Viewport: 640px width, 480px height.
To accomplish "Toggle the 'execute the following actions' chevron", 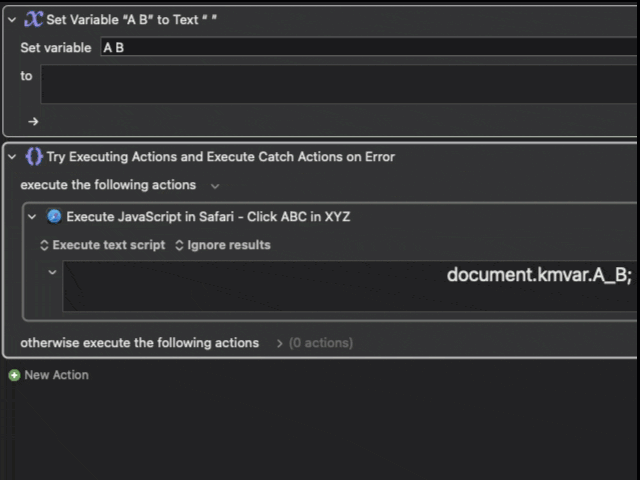I will point(214,185).
